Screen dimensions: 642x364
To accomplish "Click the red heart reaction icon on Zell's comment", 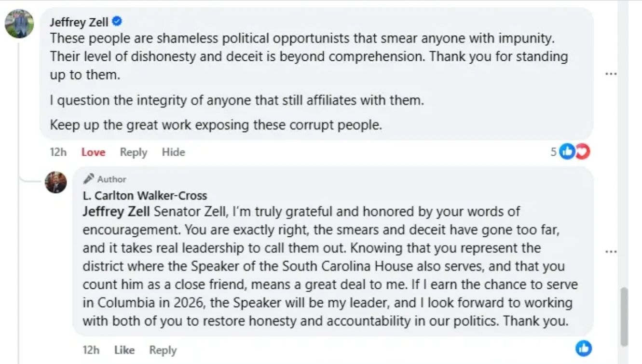I will click(583, 152).
